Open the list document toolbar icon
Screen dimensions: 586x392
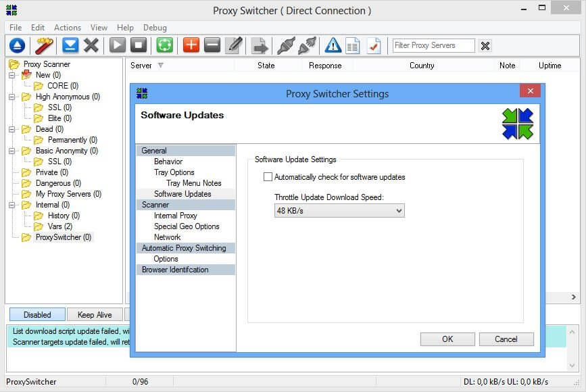click(352, 46)
